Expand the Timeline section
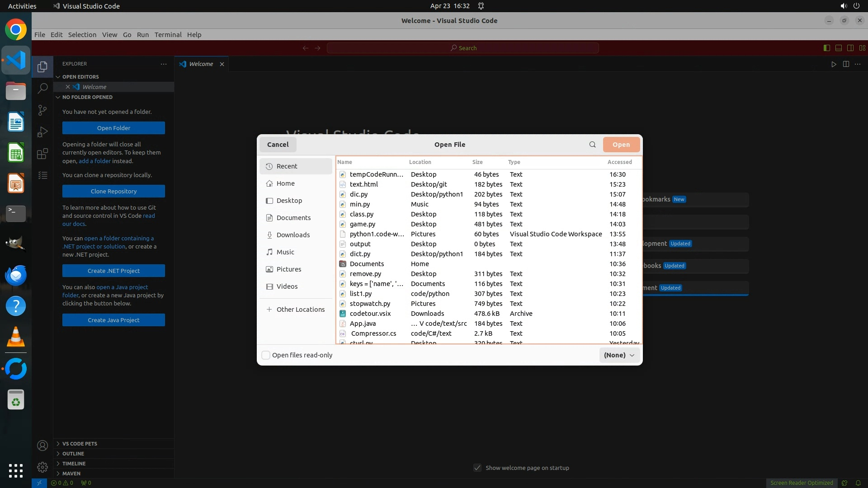Screen dimensions: 868x488 click(74, 464)
